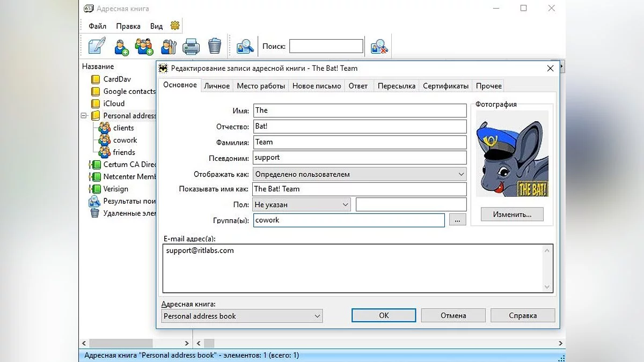Collapse the Personal address book tree node
Image resolution: width=644 pixels, height=362 pixels.
tap(84, 116)
